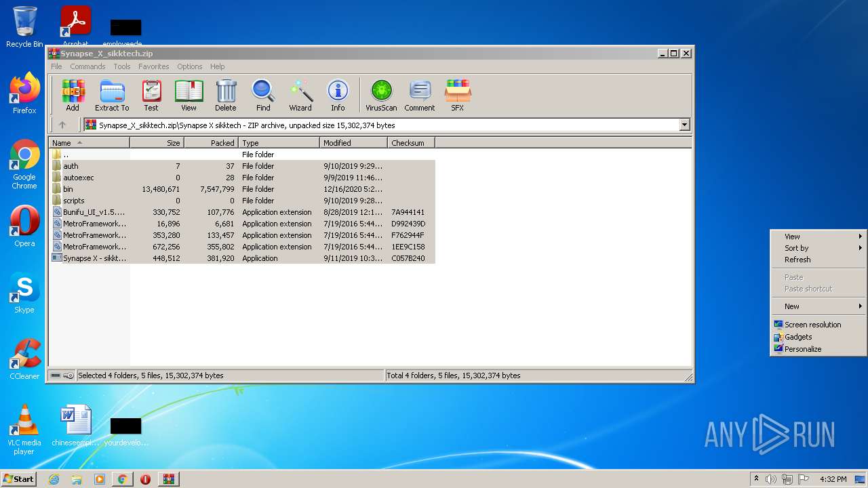868x488 pixels.
Task: Select the parent folder '..' row
Action: (x=243, y=155)
